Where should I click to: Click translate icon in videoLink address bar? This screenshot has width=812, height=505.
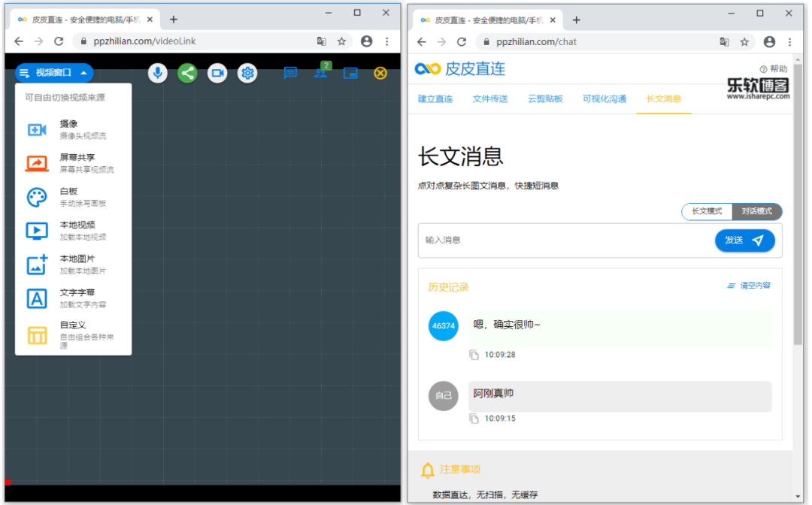coord(322,41)
